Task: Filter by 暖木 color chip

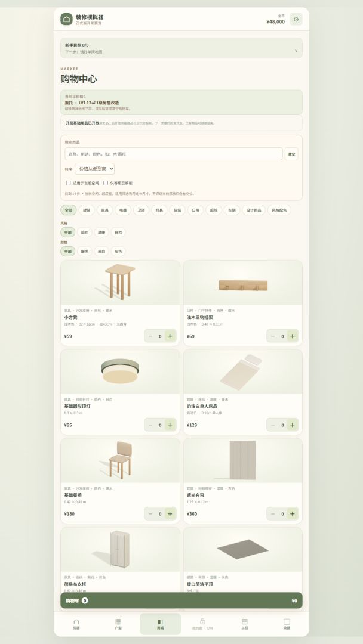Action: 85,252
